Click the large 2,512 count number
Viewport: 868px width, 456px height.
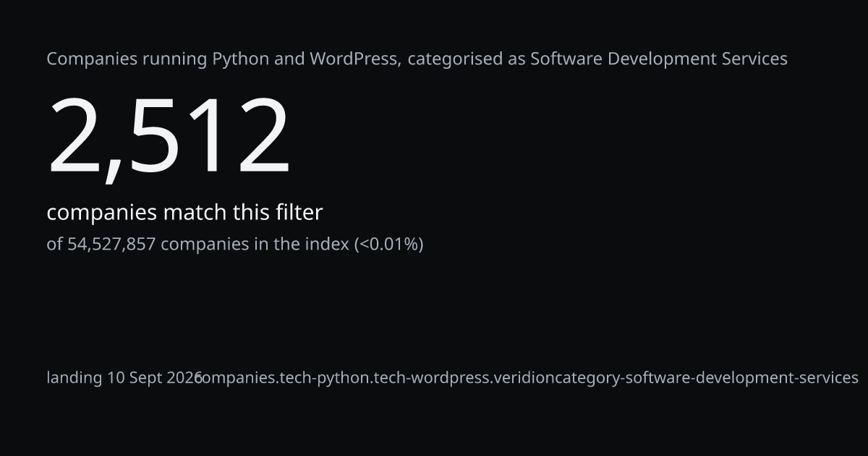pyautogui.click(x=169, y=137)
